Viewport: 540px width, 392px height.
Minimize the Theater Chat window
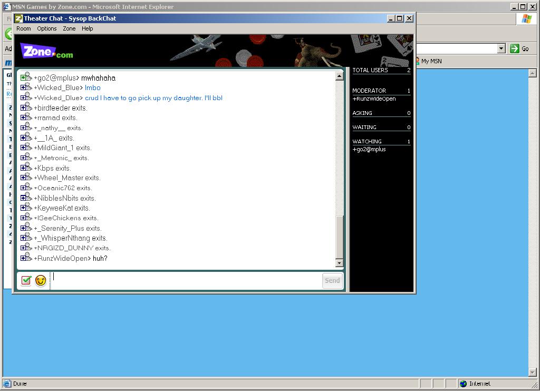click(x=391, y=18)
